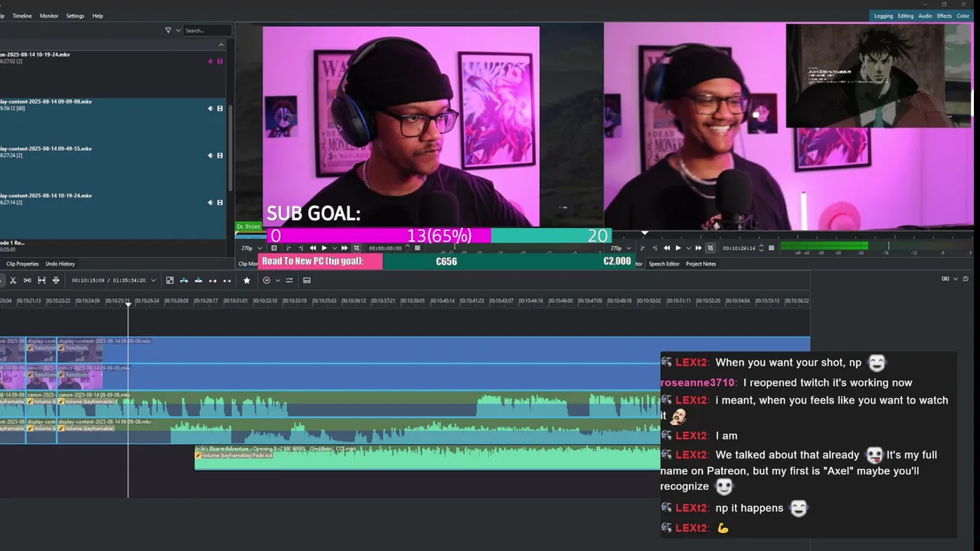The image size is (980, 551).
Task: Click audio icon of display-content 09-49-55.mkv clip
Action: tap(210, 155)
